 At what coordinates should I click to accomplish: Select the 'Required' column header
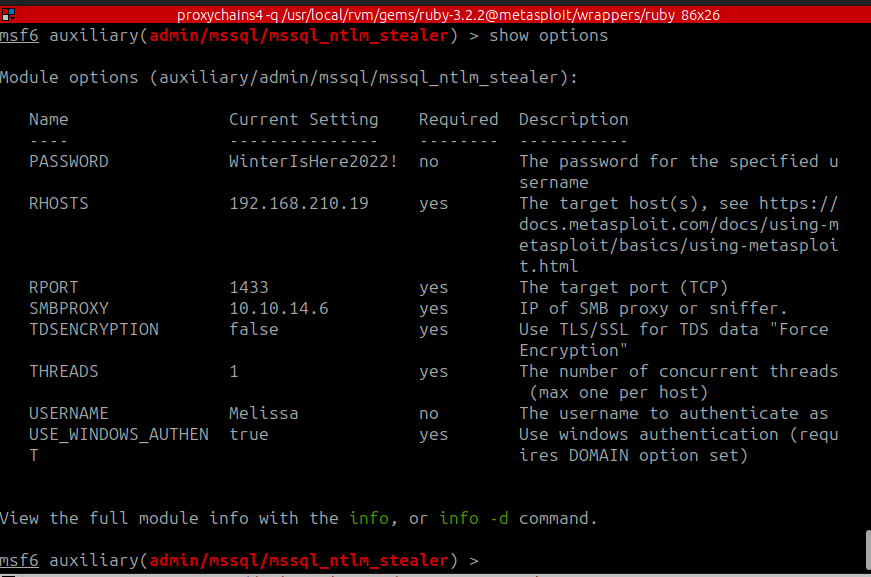(458, 119)
